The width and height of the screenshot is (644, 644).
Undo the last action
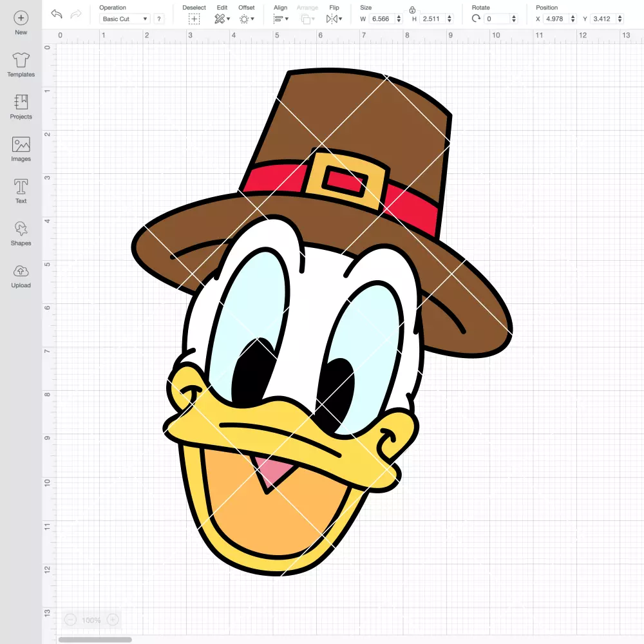57,14
